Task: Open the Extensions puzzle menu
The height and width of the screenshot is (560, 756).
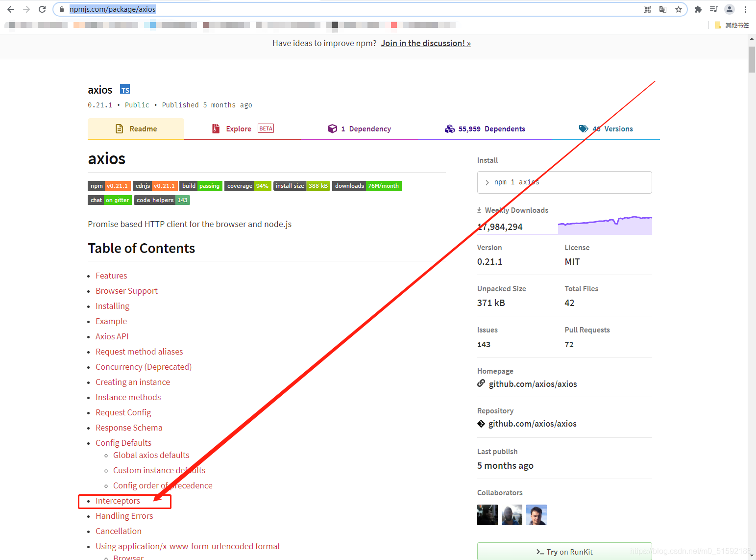Action: tap(698, 9)
